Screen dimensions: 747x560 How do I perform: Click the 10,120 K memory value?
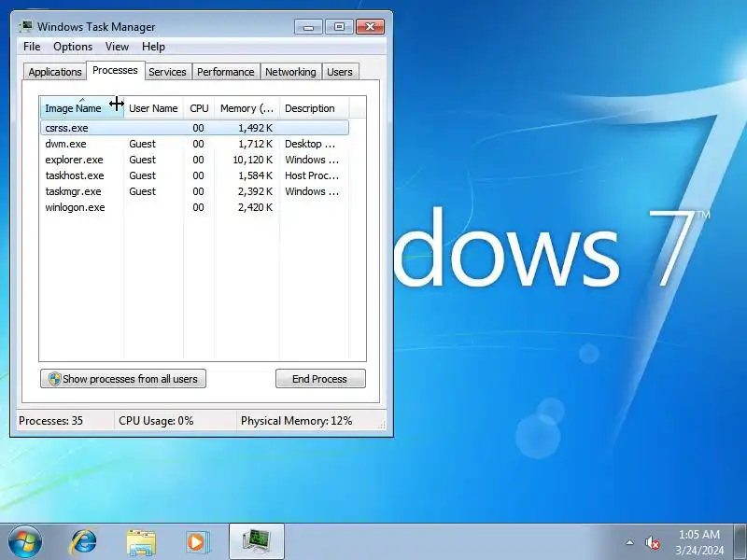pyautogui.click(x=252, y=160)
